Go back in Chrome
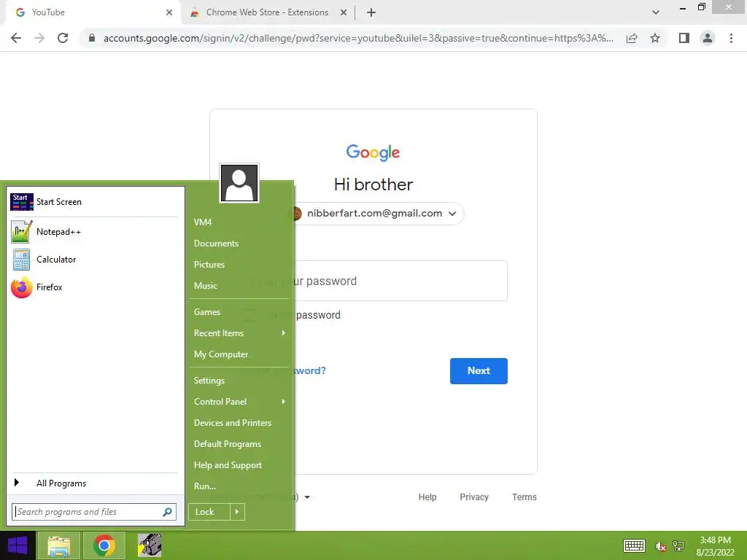The width and height of the screenshot is (747, 560). pos(16,38)
